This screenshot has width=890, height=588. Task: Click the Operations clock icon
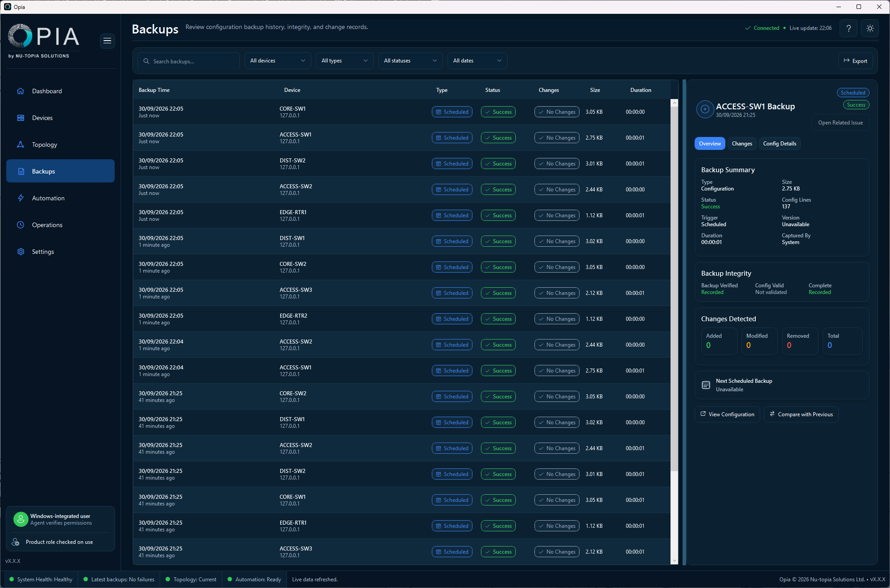[21, 225]
